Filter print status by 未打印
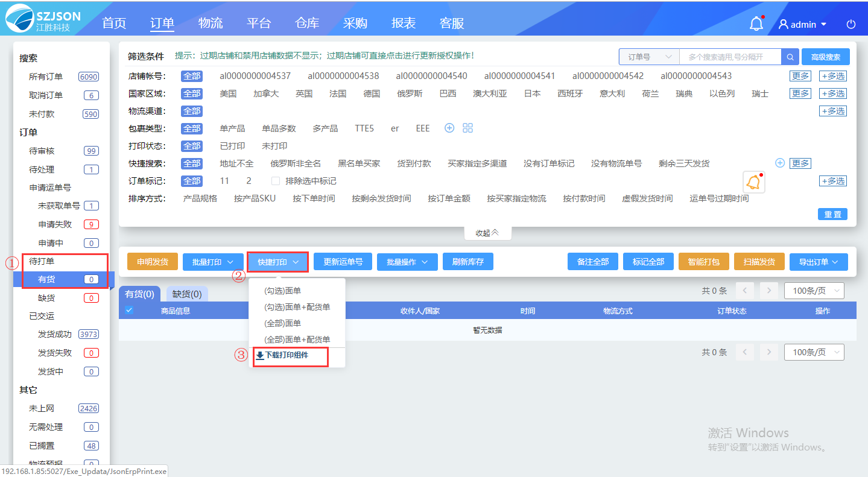 274,146
